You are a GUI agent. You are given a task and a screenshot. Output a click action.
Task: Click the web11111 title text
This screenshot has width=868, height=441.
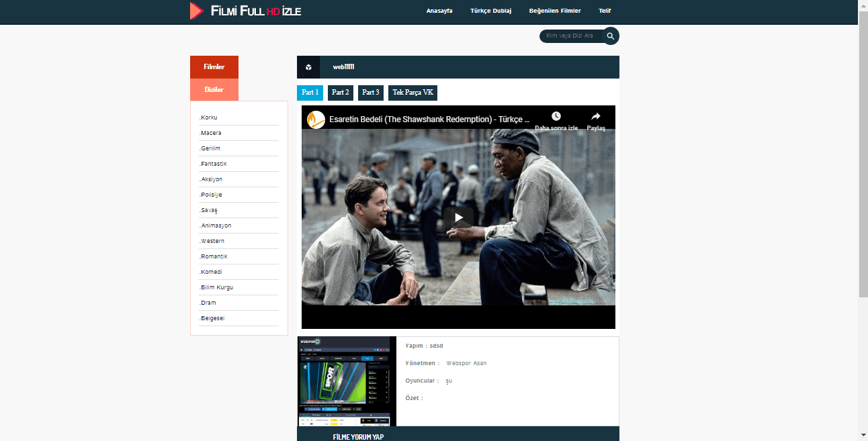[x=343, y=67]
